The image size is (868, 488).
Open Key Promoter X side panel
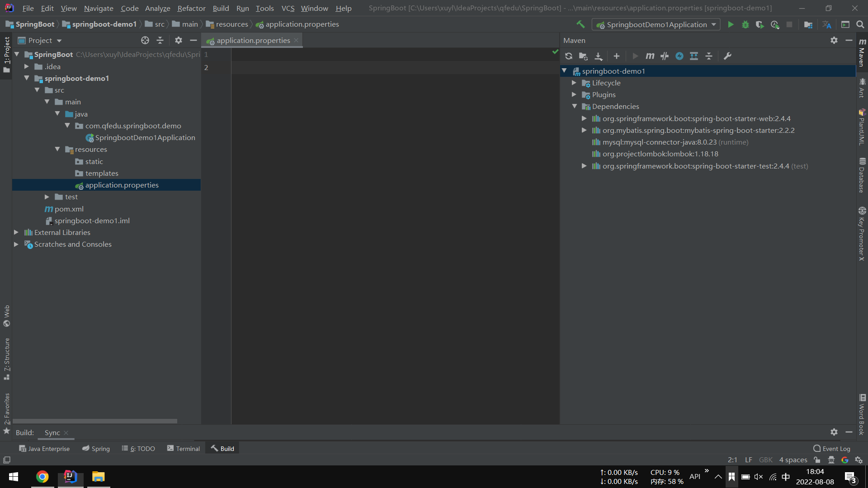(862, 234)
